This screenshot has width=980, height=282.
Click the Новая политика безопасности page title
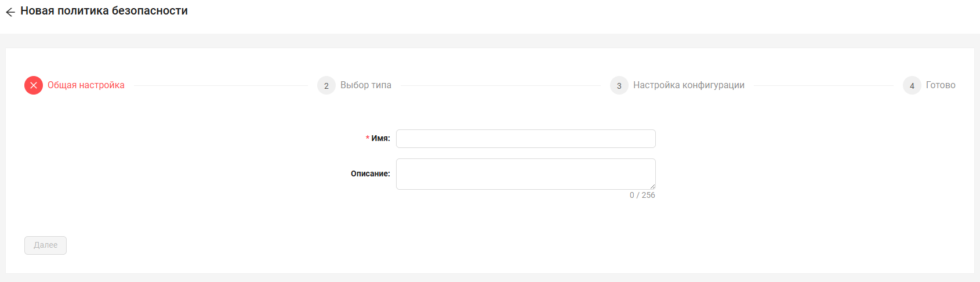click(104, 11)
